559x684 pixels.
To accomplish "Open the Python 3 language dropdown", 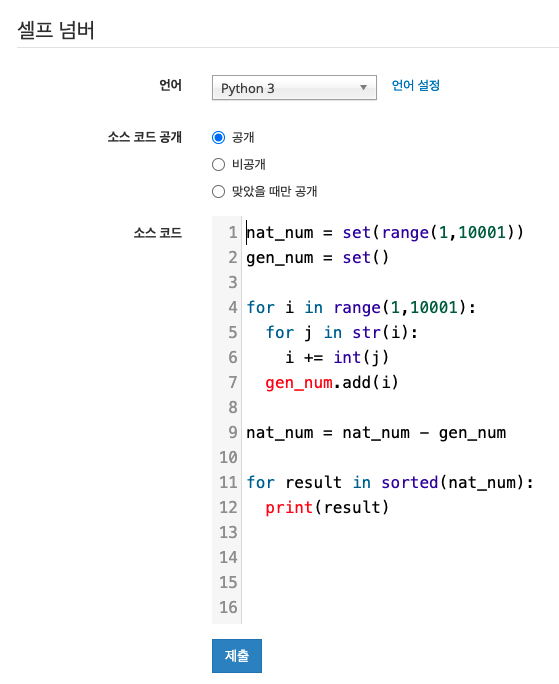I will point(294,88).
